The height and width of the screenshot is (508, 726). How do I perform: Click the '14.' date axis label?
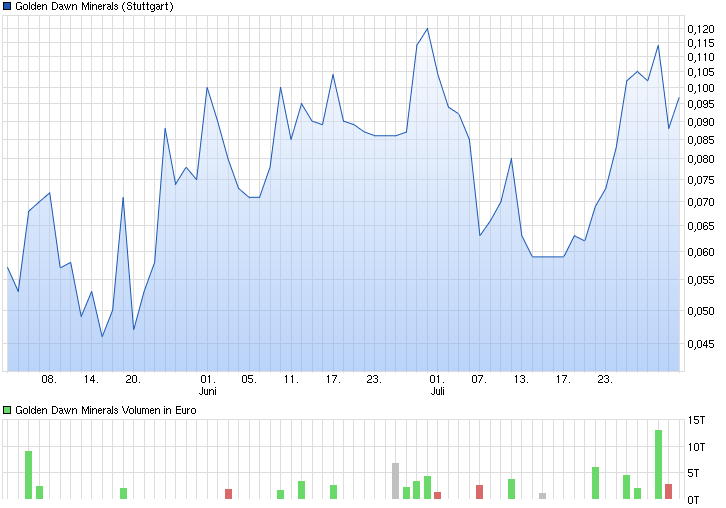tap(91, 379)
